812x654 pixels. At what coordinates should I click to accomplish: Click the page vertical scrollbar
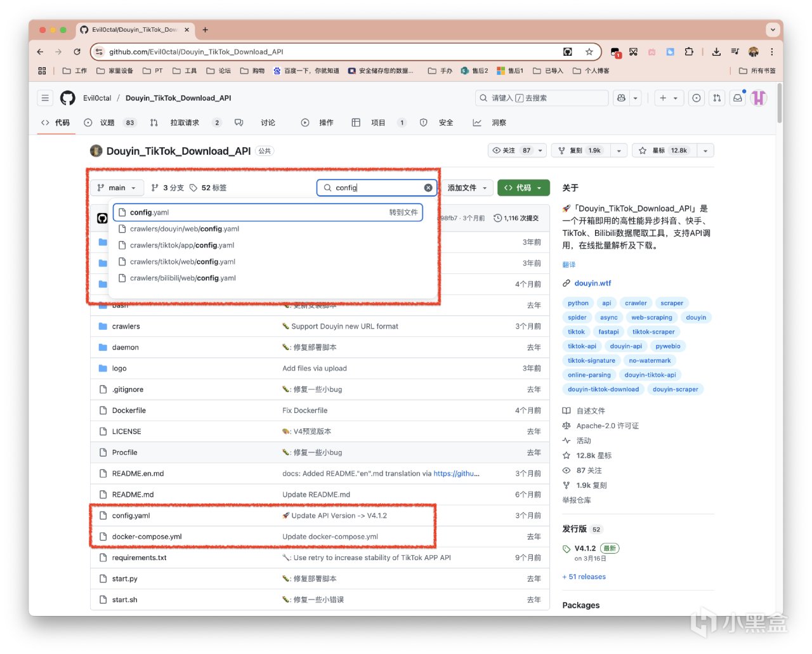pyautogui.click(x=779, y=105)
